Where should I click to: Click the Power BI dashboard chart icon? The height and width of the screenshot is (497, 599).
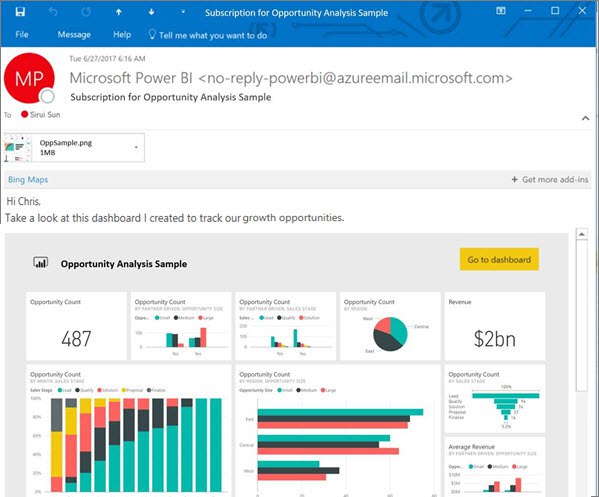[40, 262]
